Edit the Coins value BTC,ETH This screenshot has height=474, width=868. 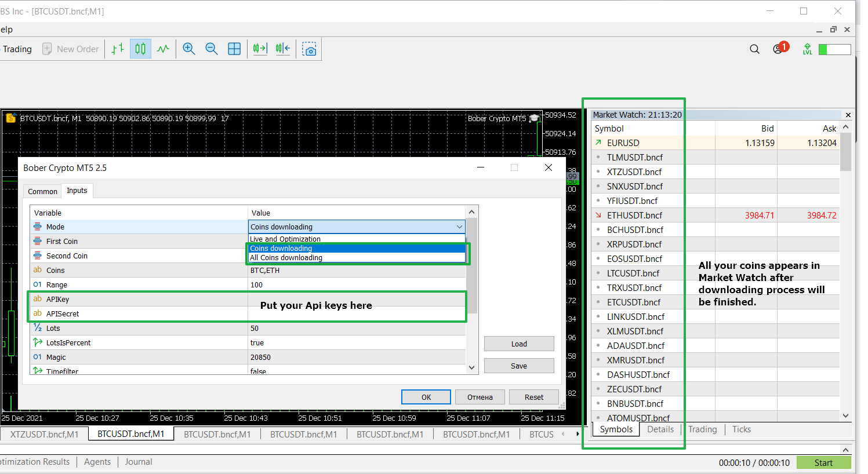(x=357, y=270)
